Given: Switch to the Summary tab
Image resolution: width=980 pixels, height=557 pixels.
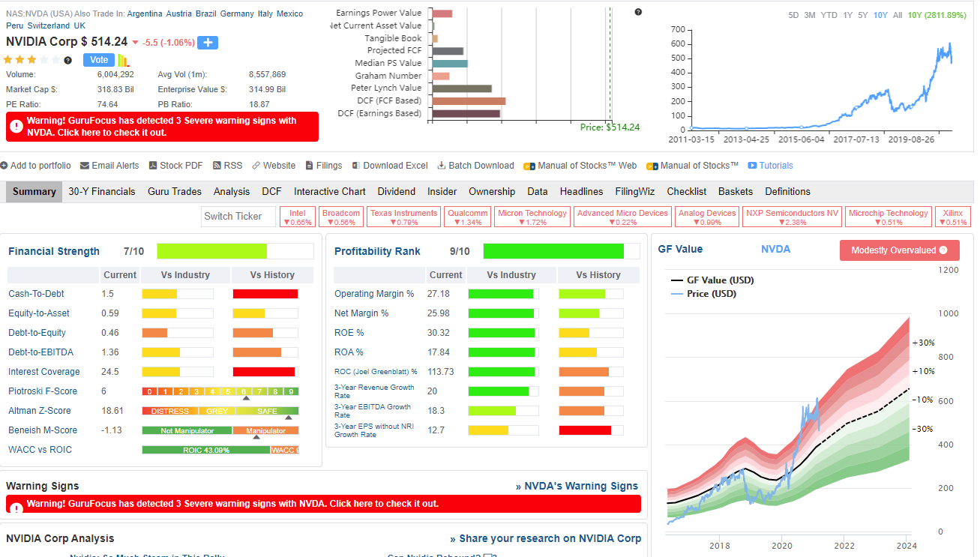Looking at the screenshot, I should click(34, 191).
